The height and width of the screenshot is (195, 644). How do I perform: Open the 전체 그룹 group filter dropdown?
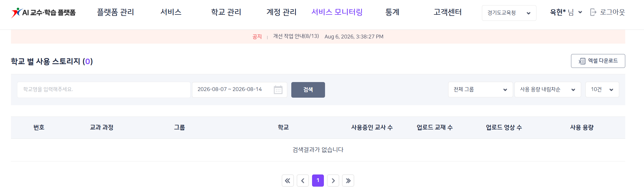pos(480,90)
